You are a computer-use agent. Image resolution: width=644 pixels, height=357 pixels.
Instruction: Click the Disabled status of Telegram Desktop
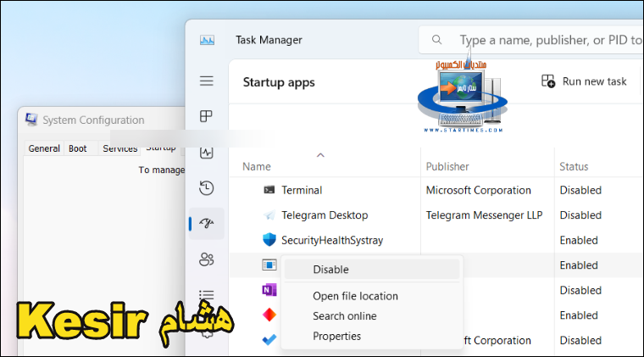pyautogui.click(x=580, y=215)
